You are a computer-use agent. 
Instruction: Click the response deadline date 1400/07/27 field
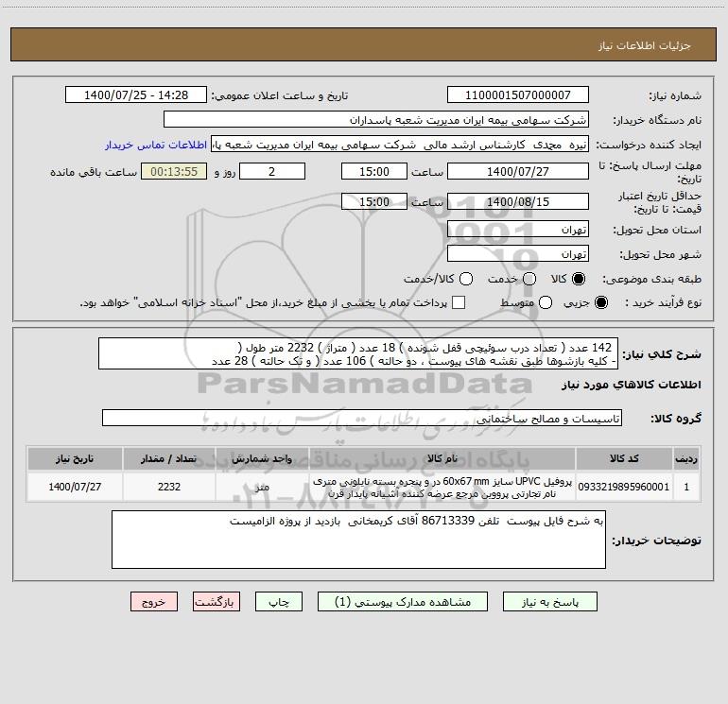518,172
